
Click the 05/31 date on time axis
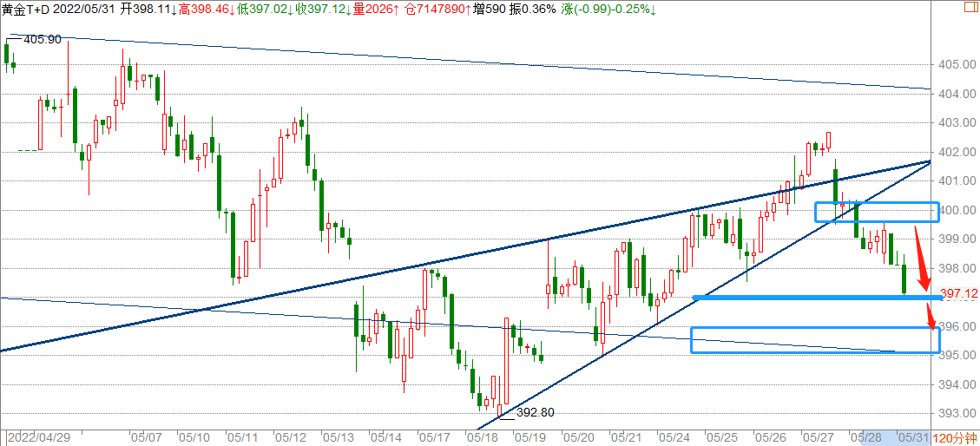913,438
